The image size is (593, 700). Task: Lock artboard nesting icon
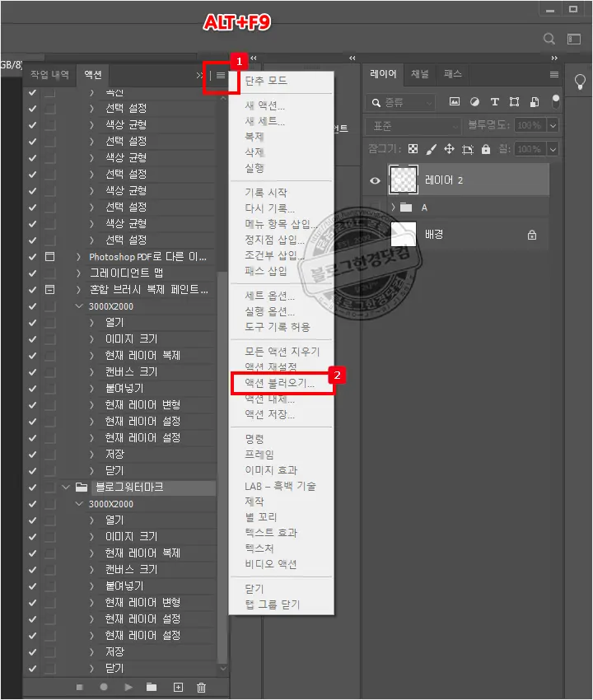point(468,149)
